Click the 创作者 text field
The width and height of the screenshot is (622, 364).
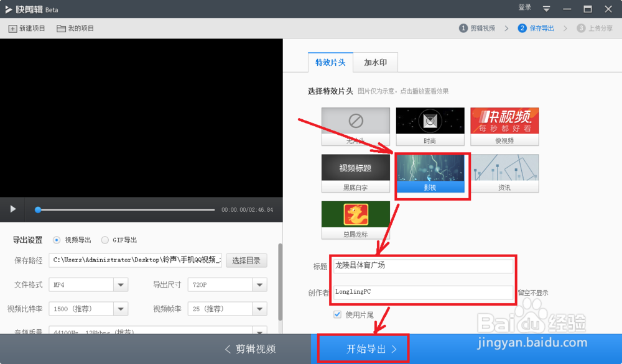(423, 293)
